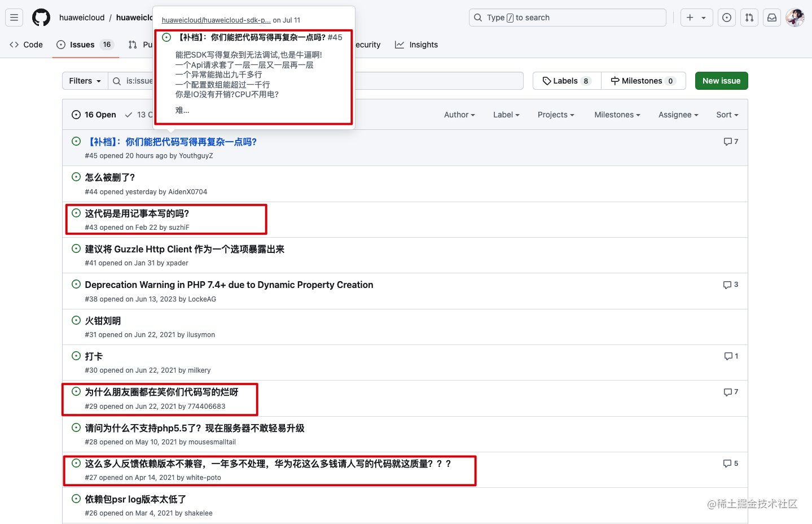Viewport: 812px width, 524px height.
Task: Create a New issue
Action: pyautogui.click(x=721, y=81)
